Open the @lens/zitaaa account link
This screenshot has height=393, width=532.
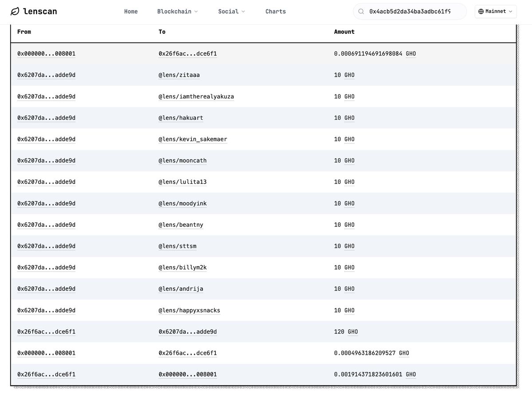pyautogui.click(x=179, y=75)
